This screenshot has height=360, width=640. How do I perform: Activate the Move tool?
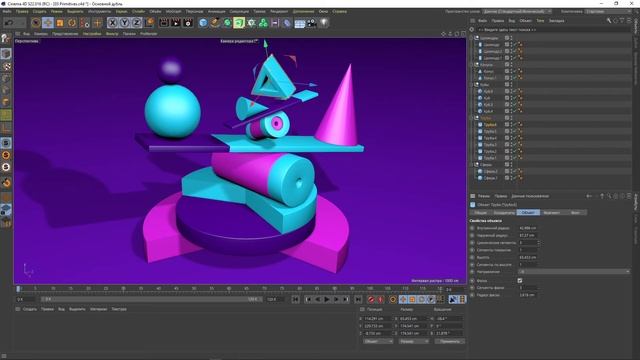coord(48,23)
